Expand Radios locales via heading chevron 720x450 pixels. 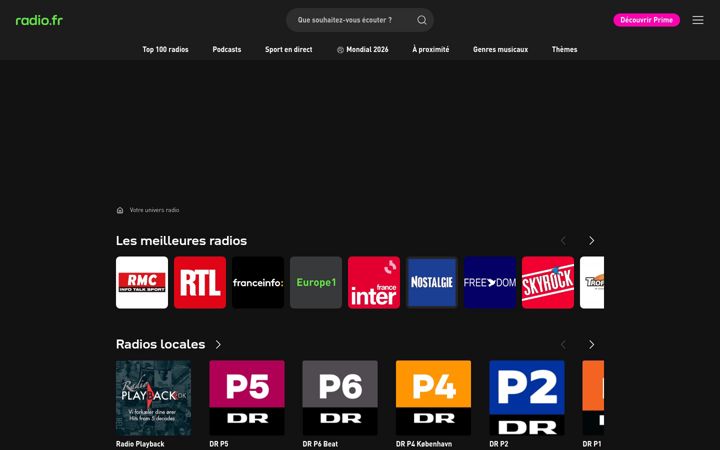(218, 344)
